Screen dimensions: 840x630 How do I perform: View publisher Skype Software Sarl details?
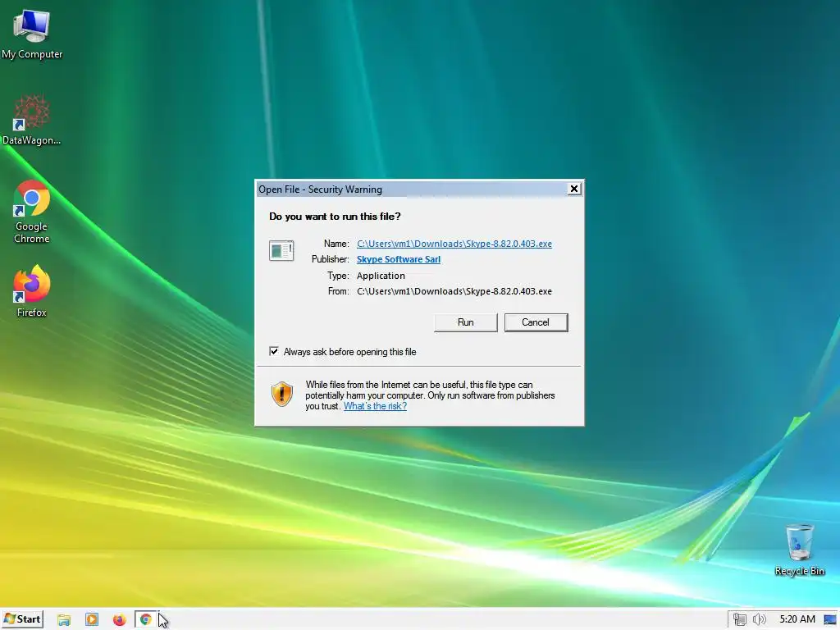point(399,259)
